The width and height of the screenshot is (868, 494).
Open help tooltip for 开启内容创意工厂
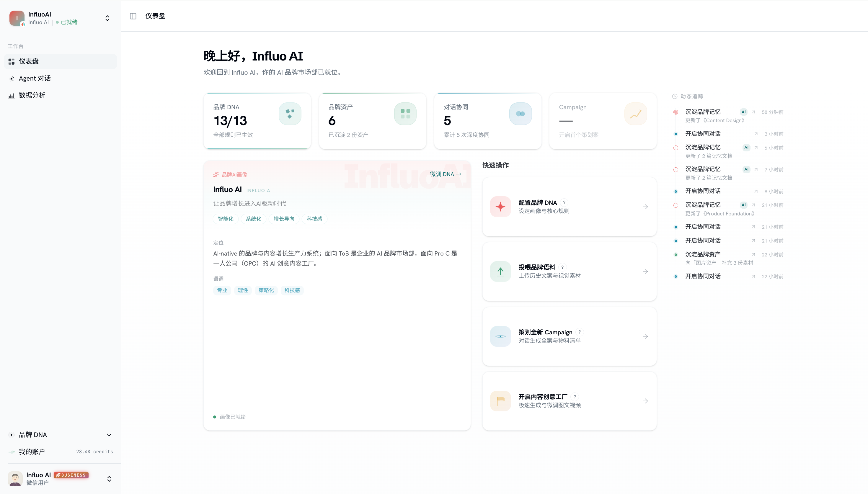[x=575, y=397]
